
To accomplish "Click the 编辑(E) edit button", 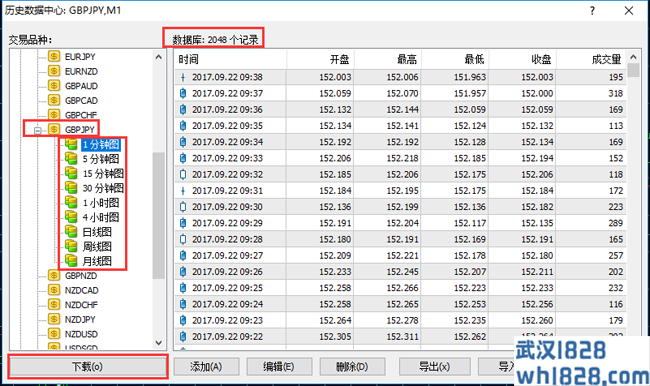I will (x=279, y=367).
